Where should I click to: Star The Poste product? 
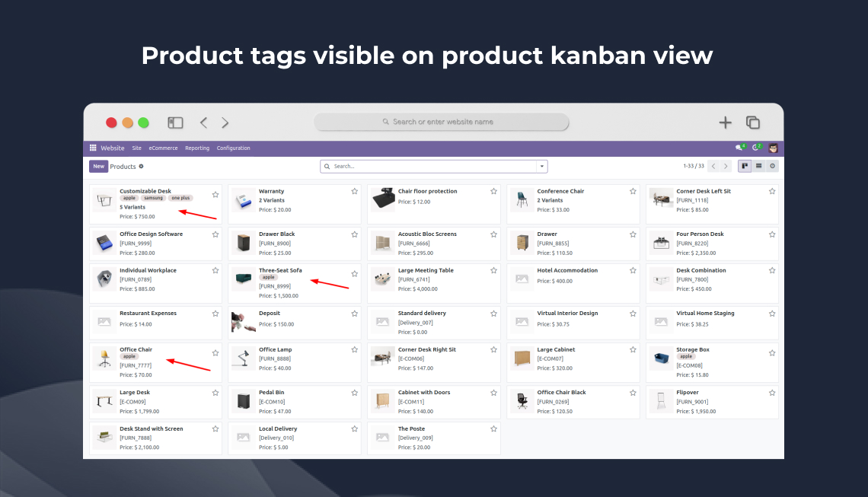(x=493, y=429)
